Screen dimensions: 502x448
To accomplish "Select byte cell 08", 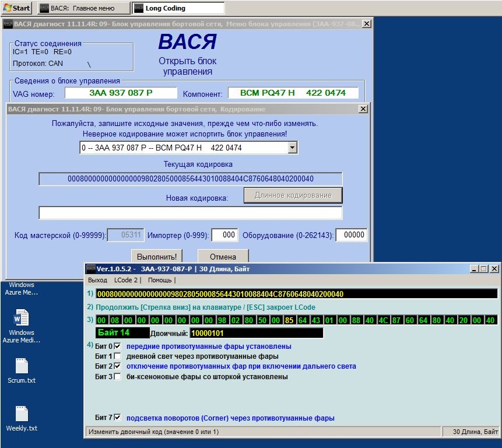I will pos(115,320).
